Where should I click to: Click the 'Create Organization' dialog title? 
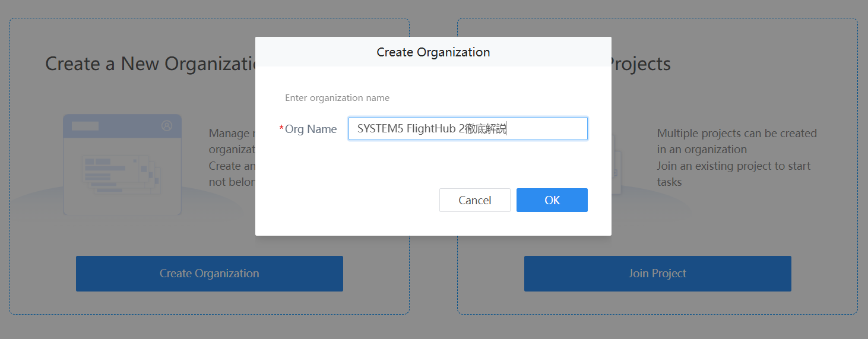point(433,52)
